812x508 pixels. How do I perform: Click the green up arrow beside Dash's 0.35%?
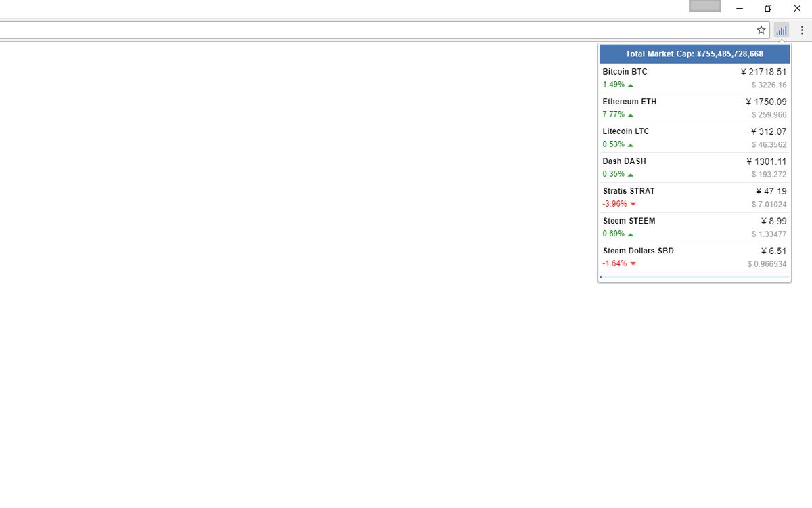(x=631, y=175)
